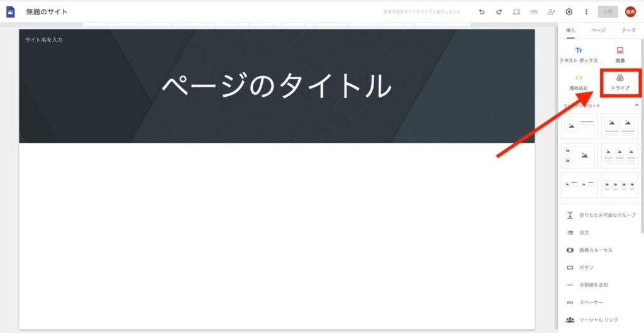The height and width of the screenshot is (333, 644).
Task: Open the device preview icon
Action: point(517,12)
